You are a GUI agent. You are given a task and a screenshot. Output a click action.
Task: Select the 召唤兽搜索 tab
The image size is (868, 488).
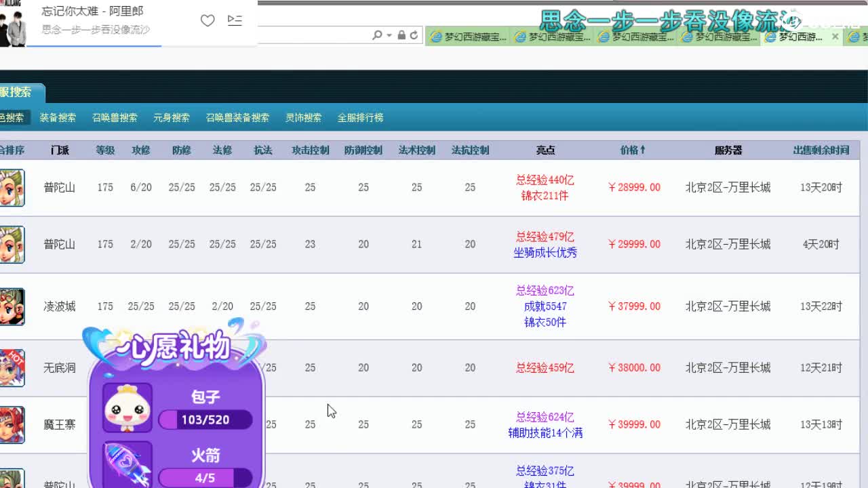[x=115, y=117]
